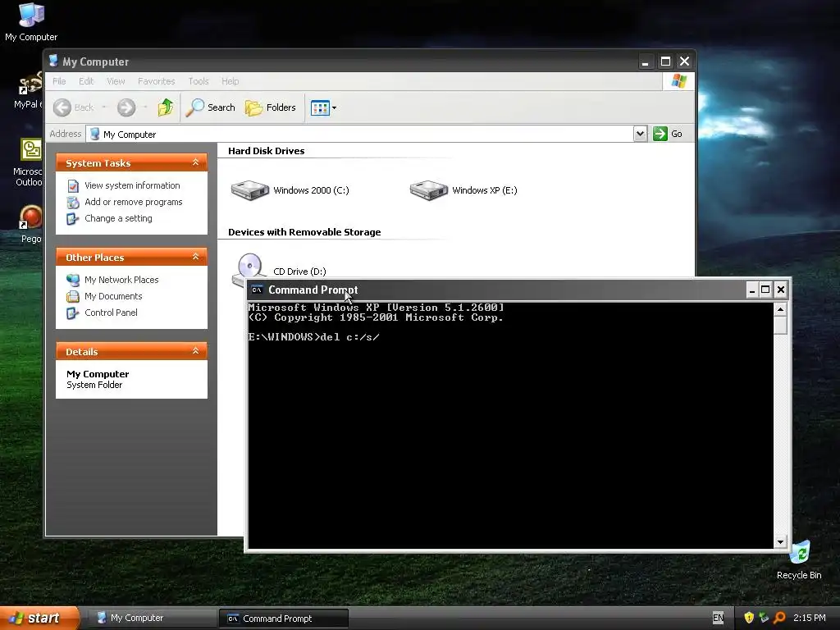Open the Views icon button
The height and width of the screenshot is (630, 840).
(320, 107)
